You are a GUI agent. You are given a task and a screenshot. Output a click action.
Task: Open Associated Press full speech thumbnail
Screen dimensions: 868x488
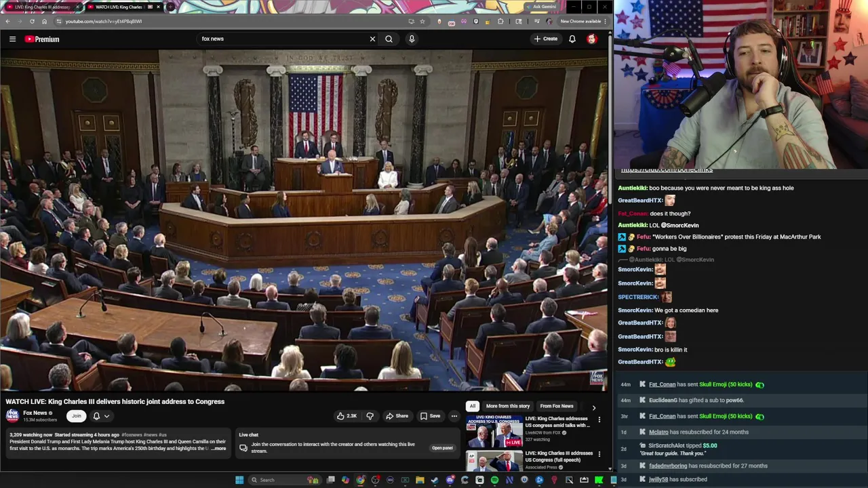point(494,461)
